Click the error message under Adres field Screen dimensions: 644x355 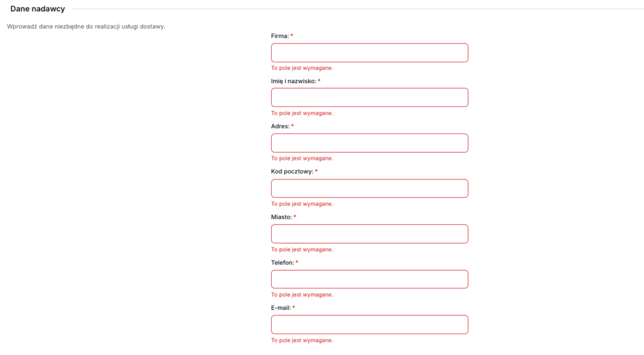(302, 158)
